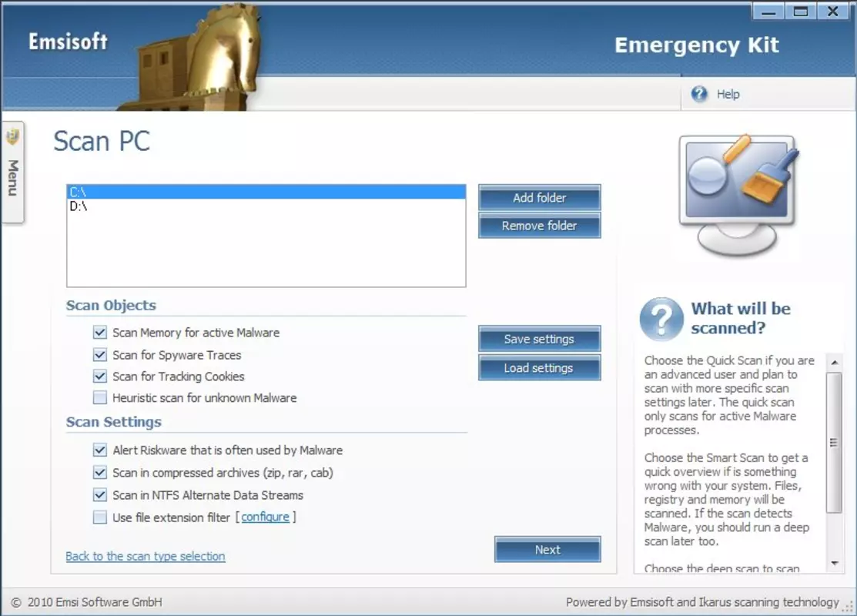Click the Add folder button
Viewport: 857px width, 616px height.
(x=540, y=198)
